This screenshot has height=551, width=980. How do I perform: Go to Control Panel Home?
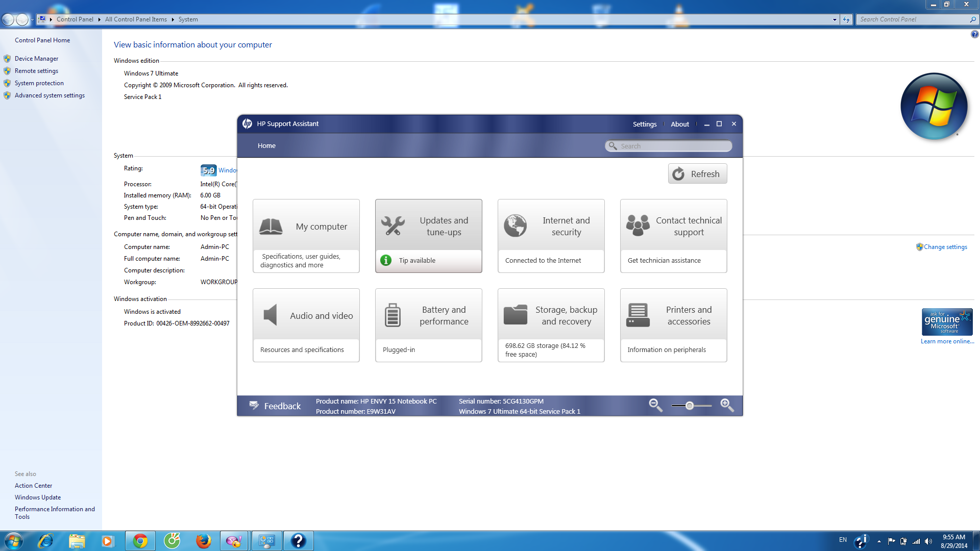[42, 40]
